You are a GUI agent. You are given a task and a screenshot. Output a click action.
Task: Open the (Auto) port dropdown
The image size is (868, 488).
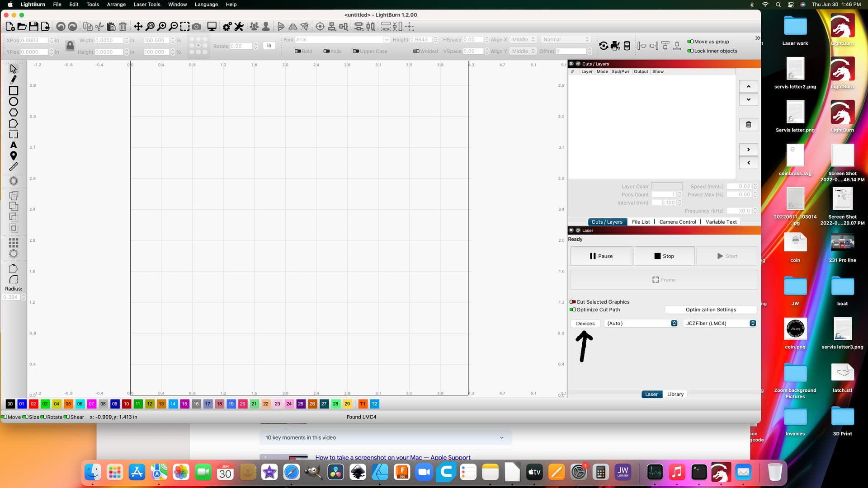[641, 324]
